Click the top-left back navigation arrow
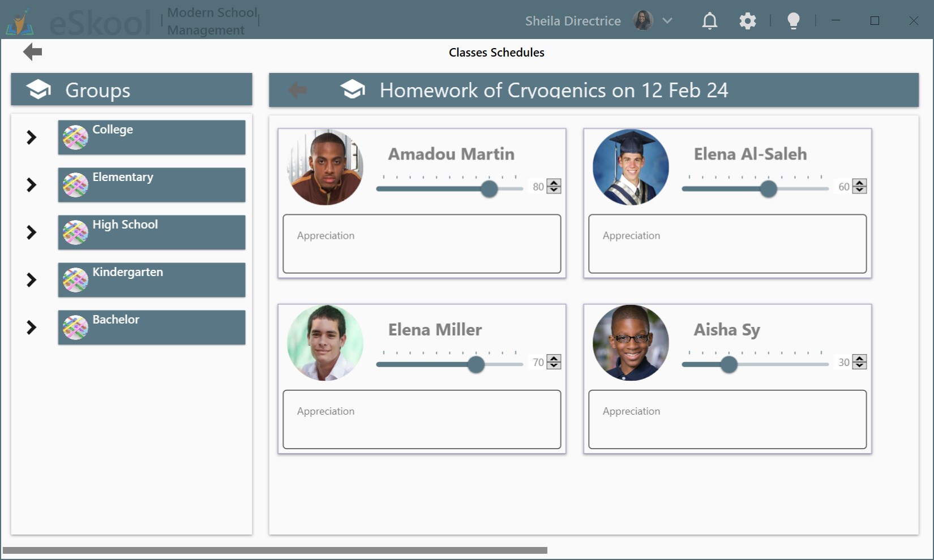 [32, 51]
